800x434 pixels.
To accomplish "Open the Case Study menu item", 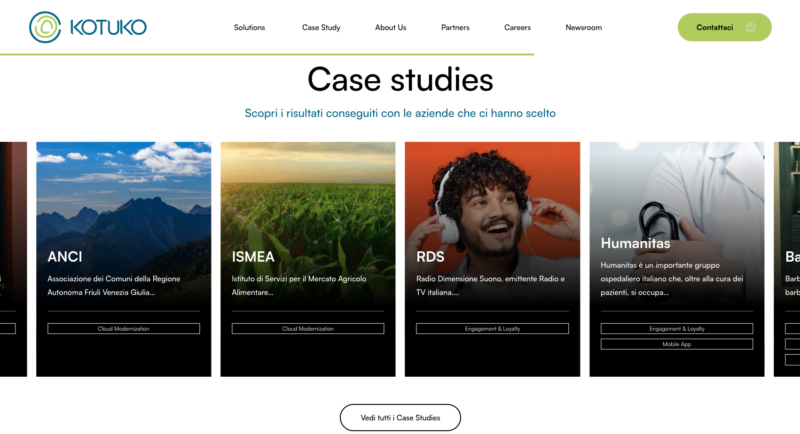I will [x=321, y=28].
